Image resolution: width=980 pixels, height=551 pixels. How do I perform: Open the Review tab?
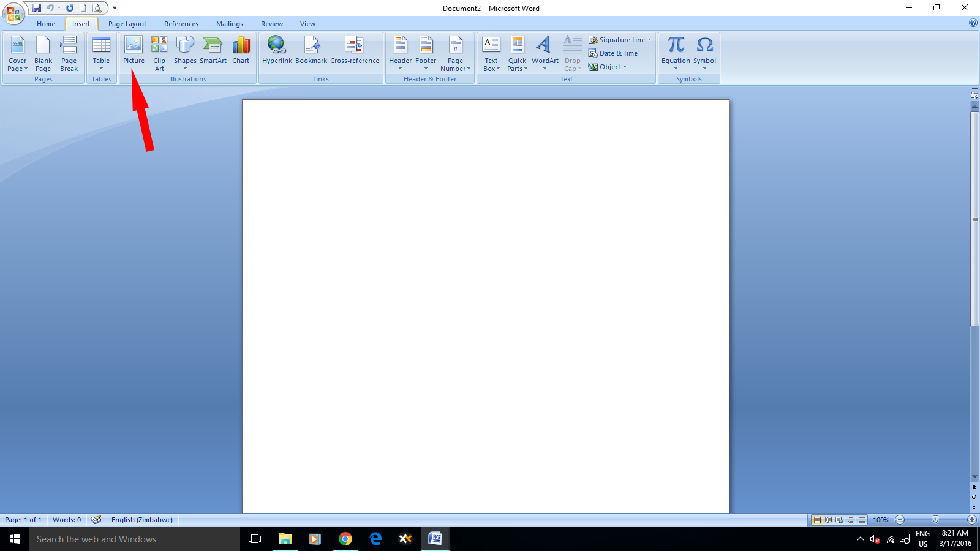tap(272, 24)
